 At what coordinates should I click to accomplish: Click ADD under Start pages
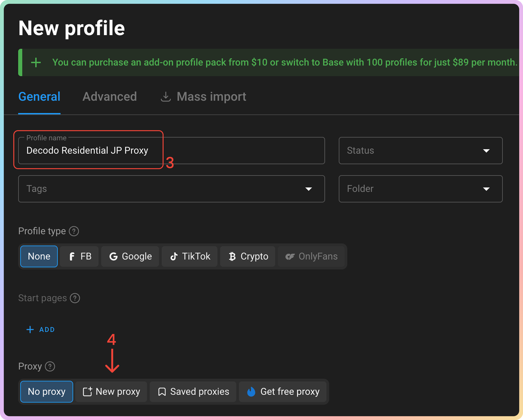[40, 329]
